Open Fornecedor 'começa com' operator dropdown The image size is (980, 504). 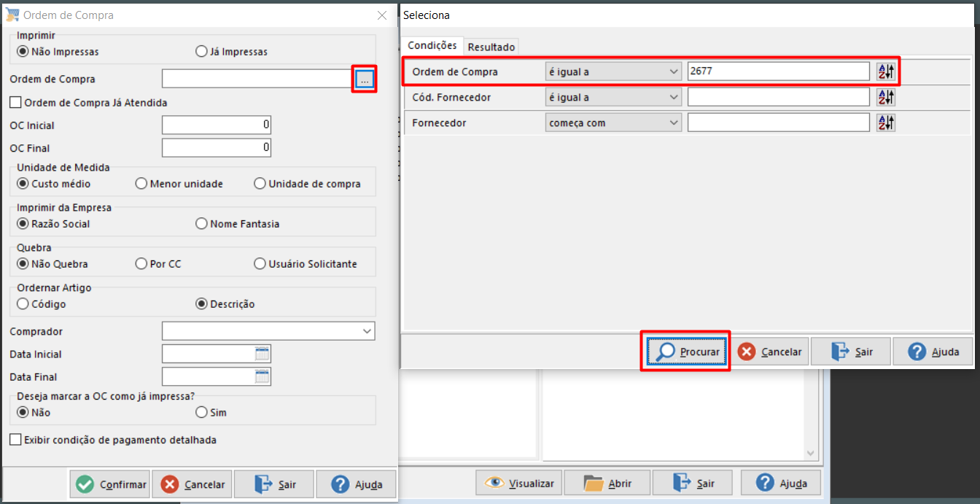coord(612,123)
